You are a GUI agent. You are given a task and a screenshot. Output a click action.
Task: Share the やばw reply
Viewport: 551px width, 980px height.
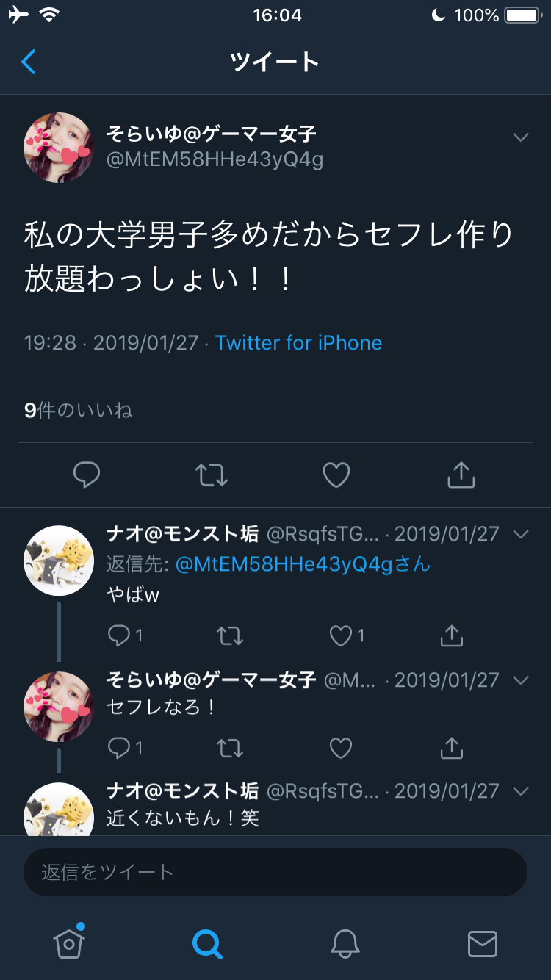click(451, 635)
